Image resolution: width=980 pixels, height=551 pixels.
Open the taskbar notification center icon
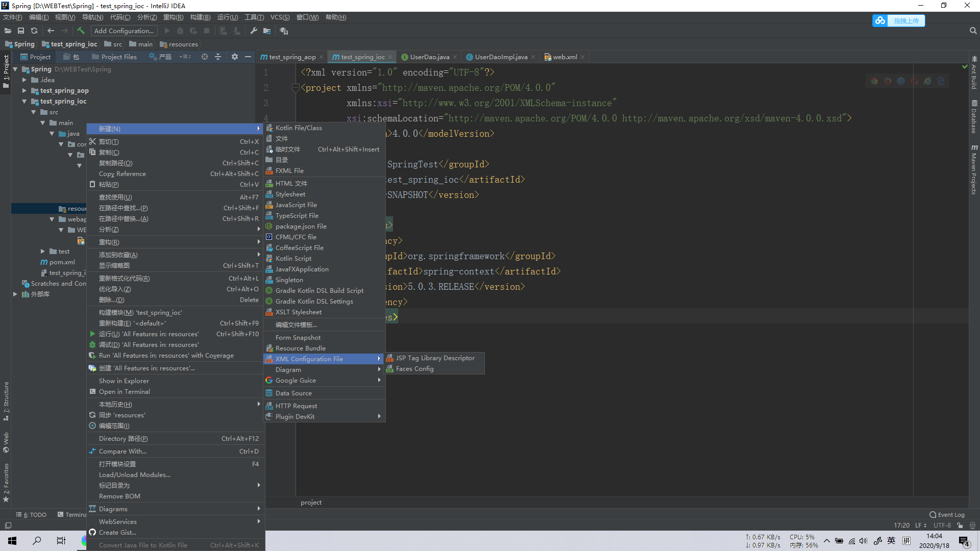coord(964,541)
